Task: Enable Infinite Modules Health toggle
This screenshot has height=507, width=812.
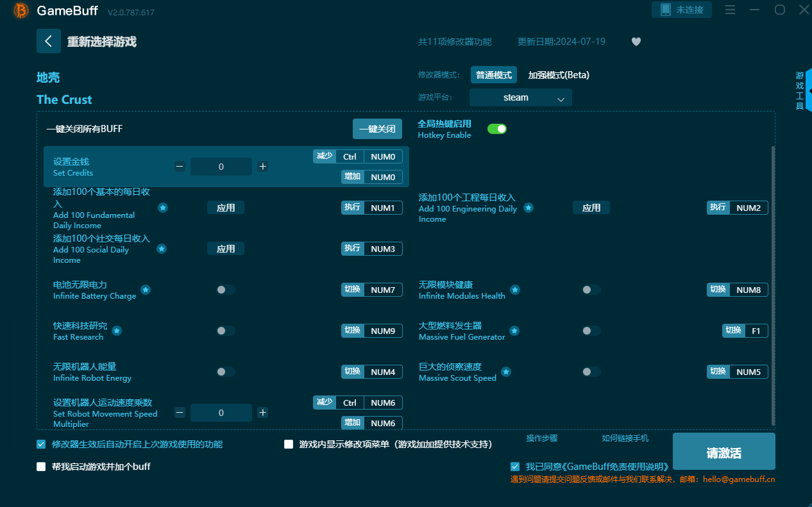Action: [591, 290]
